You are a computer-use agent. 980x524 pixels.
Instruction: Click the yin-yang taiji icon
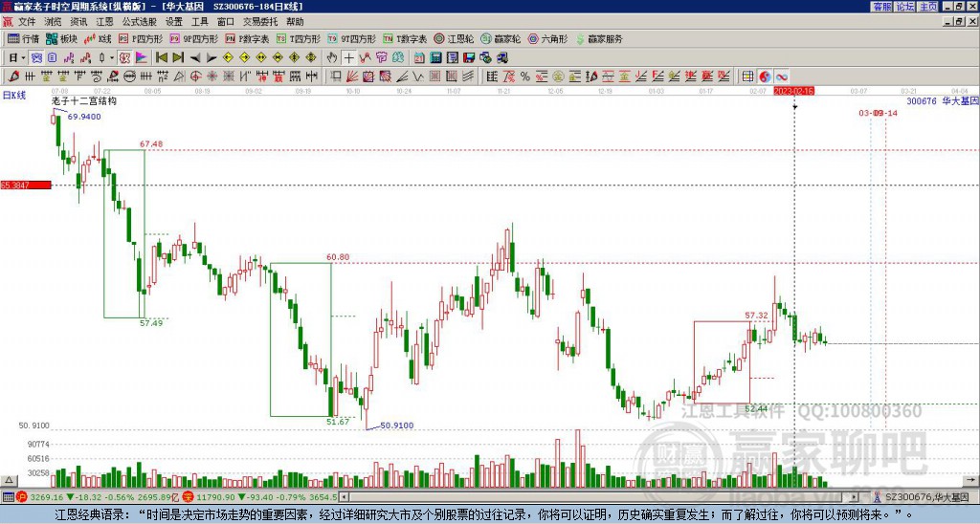tap(765, 76)
